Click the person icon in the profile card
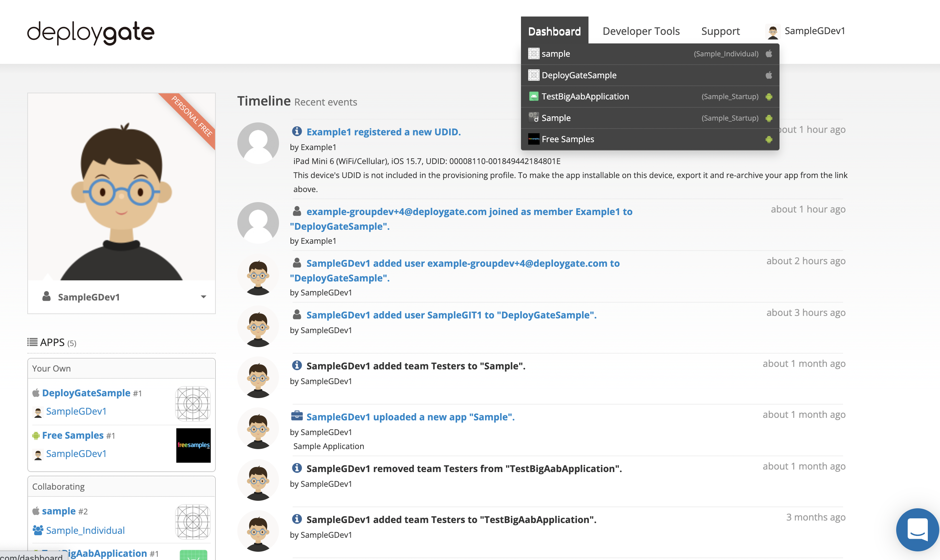The width and height of the screenshot is (940, 560). (x=47, y=297)
